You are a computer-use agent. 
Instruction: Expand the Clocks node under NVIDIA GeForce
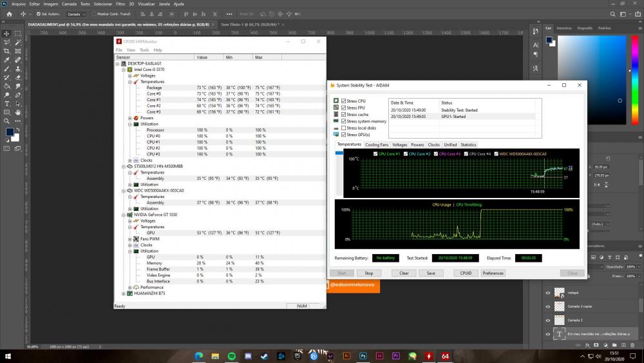point(130,245)
